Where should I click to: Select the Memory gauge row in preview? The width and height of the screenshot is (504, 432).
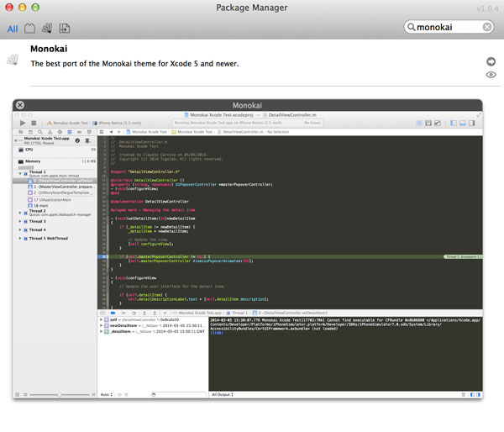tap(55, 161)
